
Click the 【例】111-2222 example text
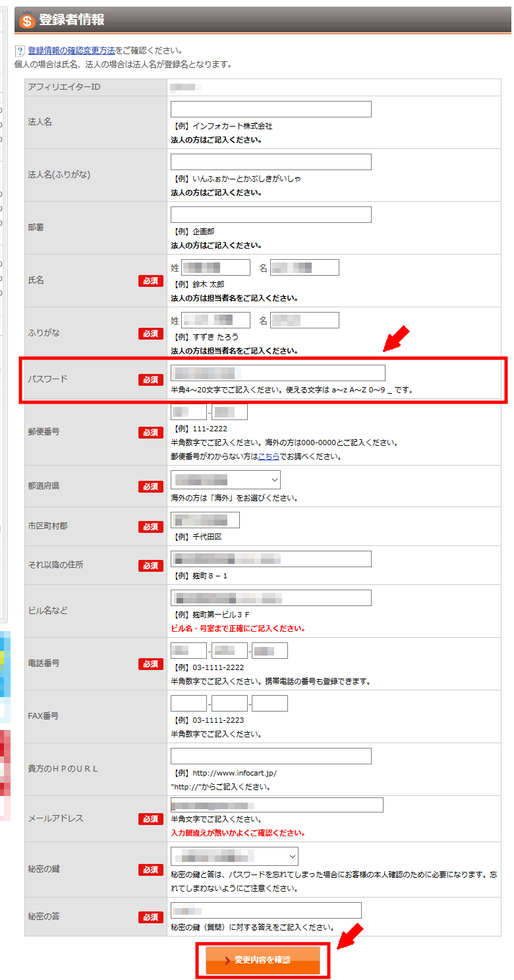point(199,429)
